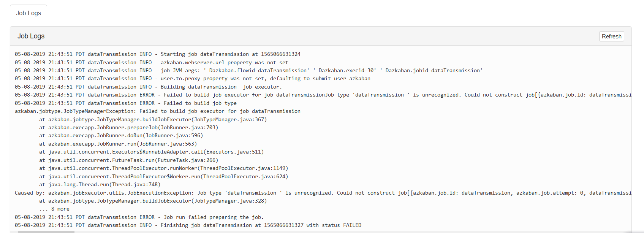Open the Job Logs tab
644x233 pixels.
(28, 13)
